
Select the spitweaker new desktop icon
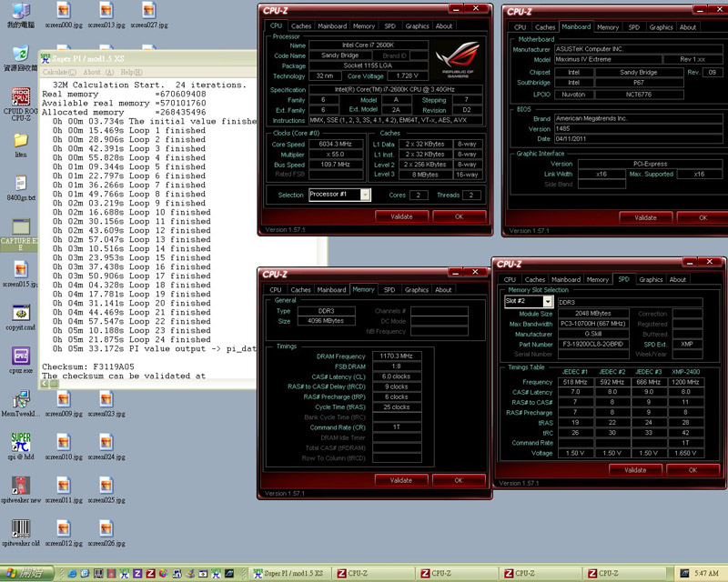pos(20,487)
